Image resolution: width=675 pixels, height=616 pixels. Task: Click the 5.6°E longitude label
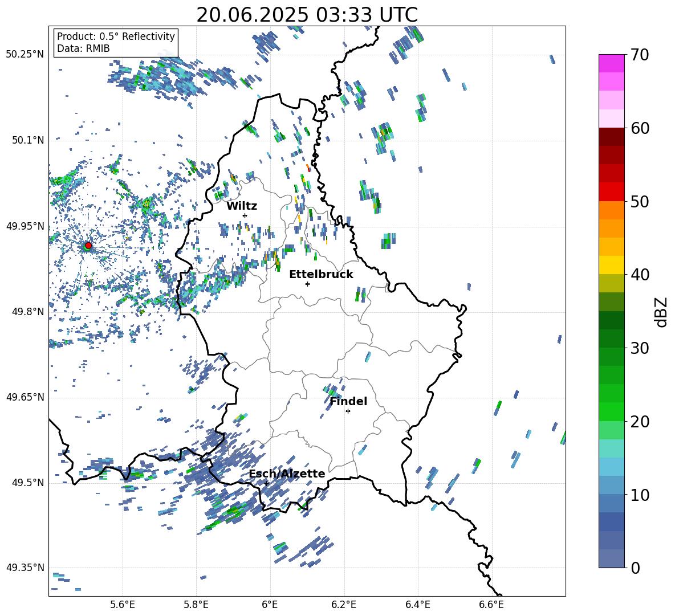pyautogui.click(x=123, y=605)
